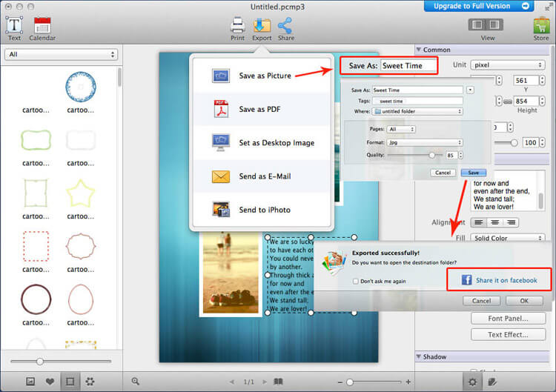The image size is (556, 392).
Task: Open the Where untitled folder dropdown
Action: [417, 111]
